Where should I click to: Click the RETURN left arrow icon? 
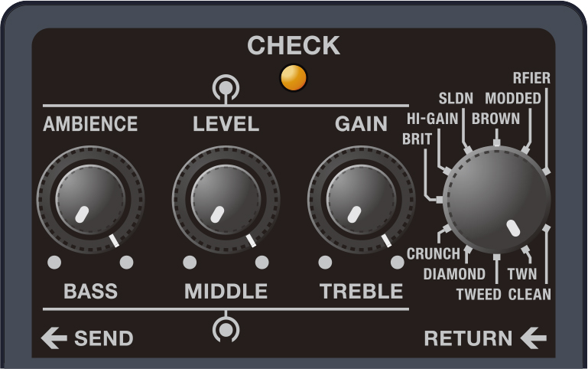point(533,338)
